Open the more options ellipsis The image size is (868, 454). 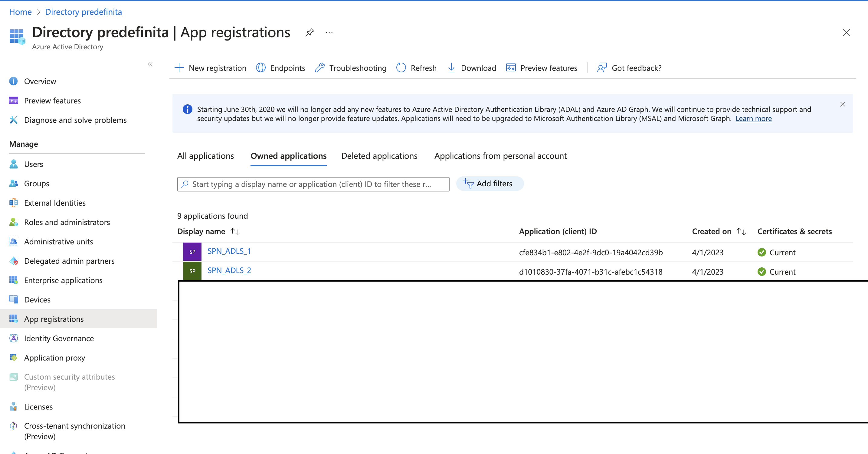[x=329, y=33]
